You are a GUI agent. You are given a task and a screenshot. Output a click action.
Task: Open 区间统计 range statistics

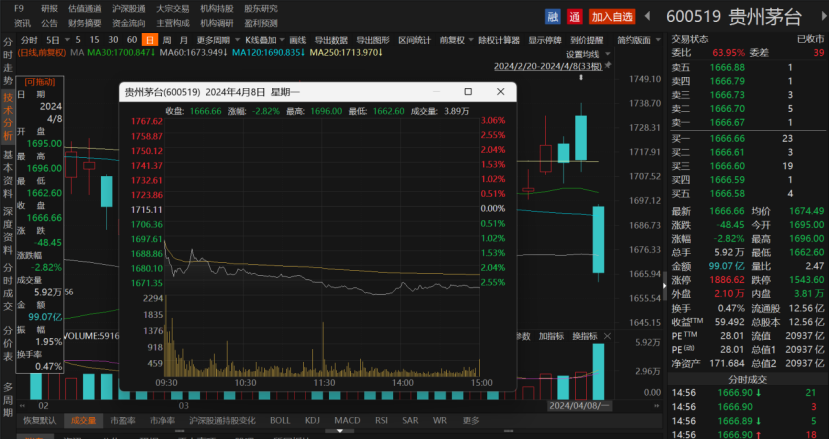414,40
